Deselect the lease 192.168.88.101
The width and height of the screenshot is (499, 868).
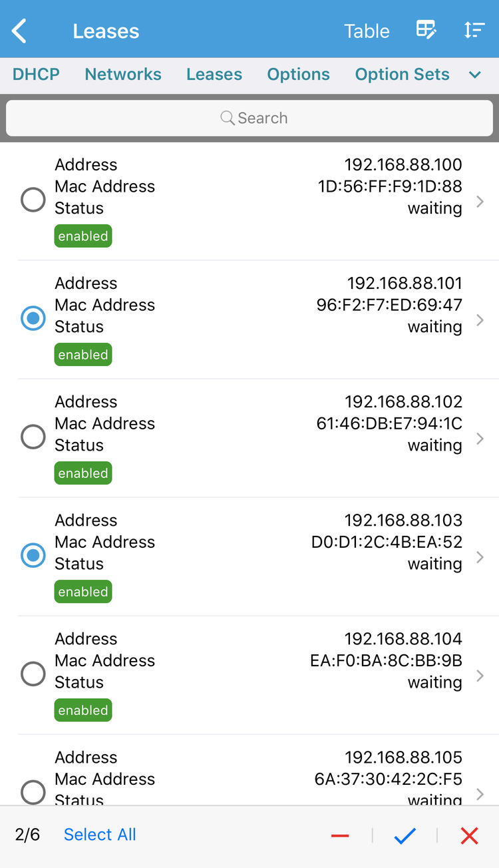point(33,318)
